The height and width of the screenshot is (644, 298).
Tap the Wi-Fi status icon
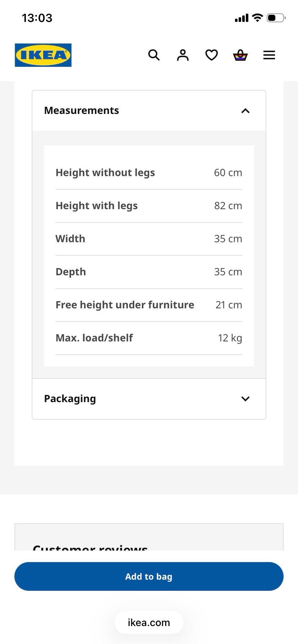pyautogui.click(x=257, y=18)
